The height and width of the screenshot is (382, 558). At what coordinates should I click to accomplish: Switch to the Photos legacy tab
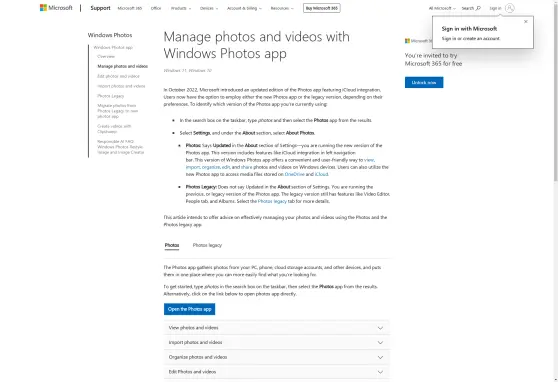click(x=207, y=245)
